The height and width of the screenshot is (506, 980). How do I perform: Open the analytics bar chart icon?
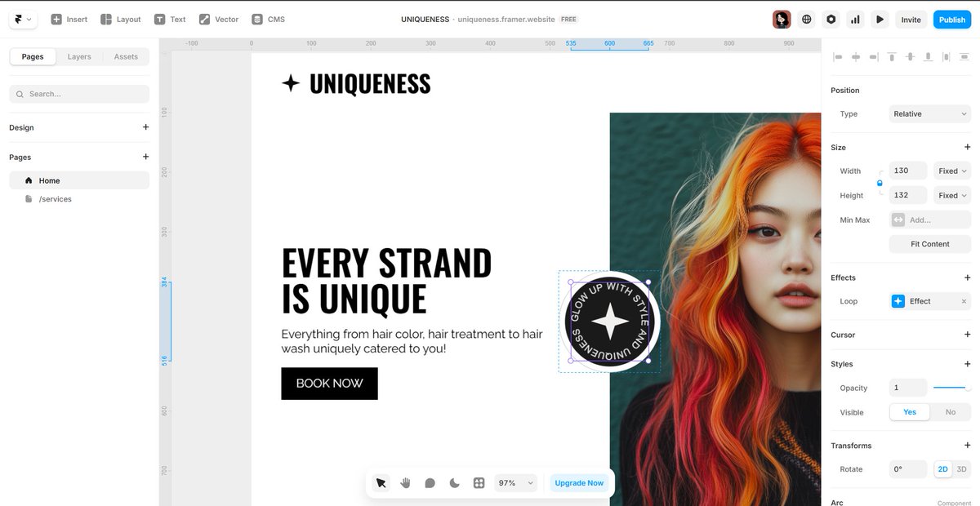856,20
